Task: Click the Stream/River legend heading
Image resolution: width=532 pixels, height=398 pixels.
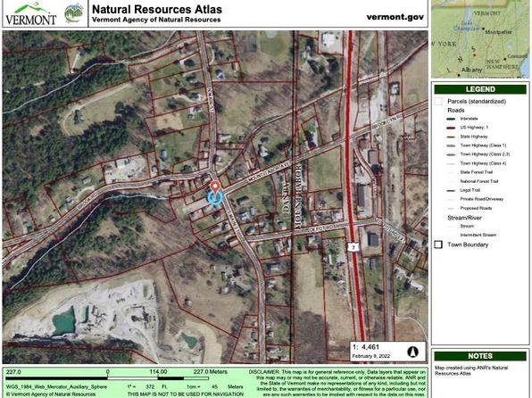Action: click(464, 218)
